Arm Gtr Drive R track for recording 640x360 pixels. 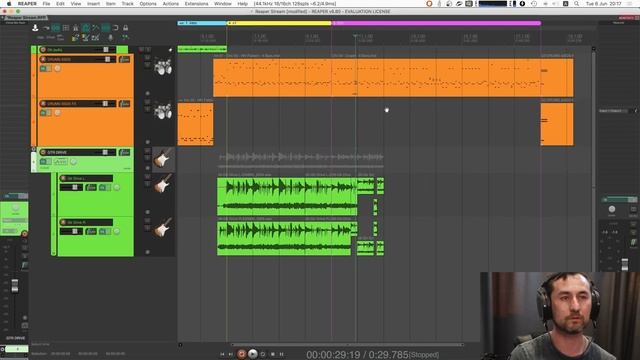pos(63,222)
